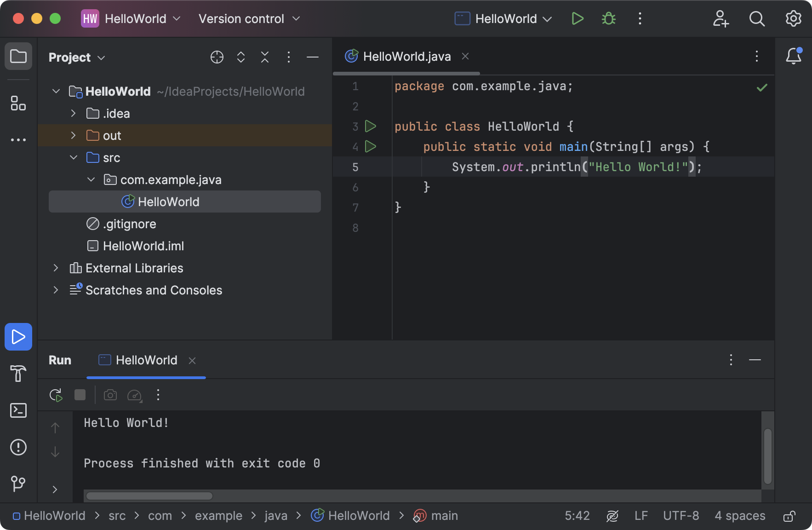The width and height of the screenshot is (812, 530).
Task: Start debugging with the bug icon
Action: tap(608, 18)
